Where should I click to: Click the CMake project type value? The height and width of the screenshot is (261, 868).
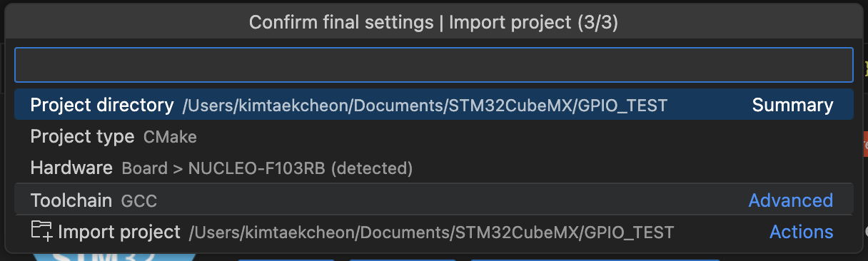point(170,137)
